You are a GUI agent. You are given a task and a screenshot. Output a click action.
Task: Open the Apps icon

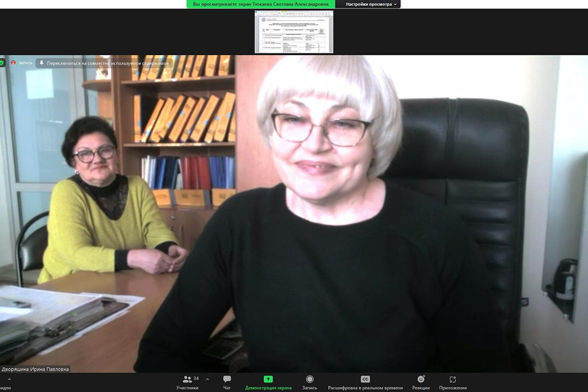(453, 379)
